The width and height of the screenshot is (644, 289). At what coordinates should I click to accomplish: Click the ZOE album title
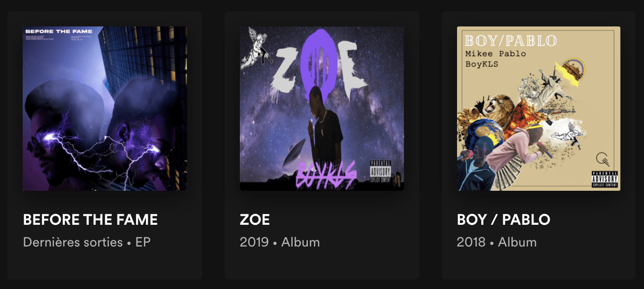pos(255,220)
